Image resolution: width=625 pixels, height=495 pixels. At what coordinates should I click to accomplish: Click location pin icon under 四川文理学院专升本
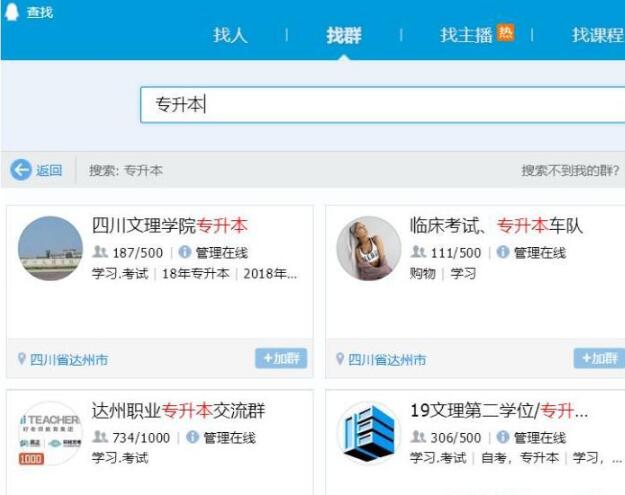click(22, 359)
